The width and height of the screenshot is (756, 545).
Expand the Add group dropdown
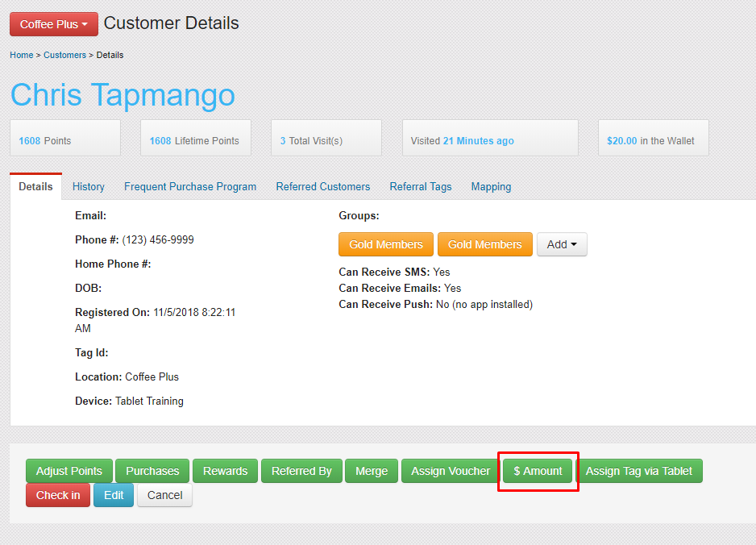point(562,244)
